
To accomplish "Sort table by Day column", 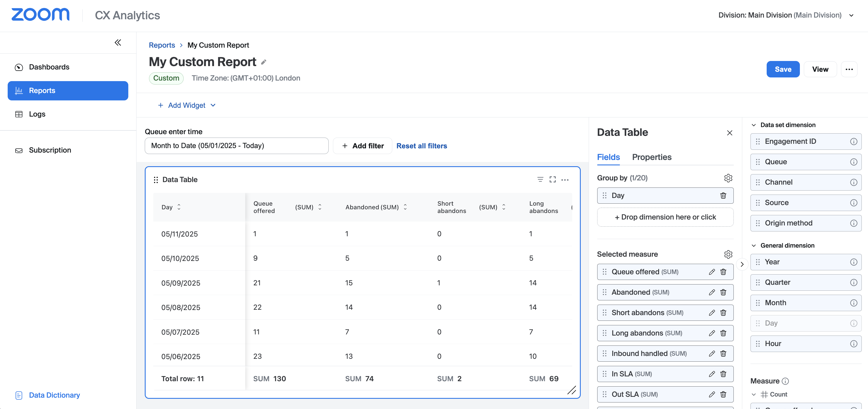I will (179, 207).
